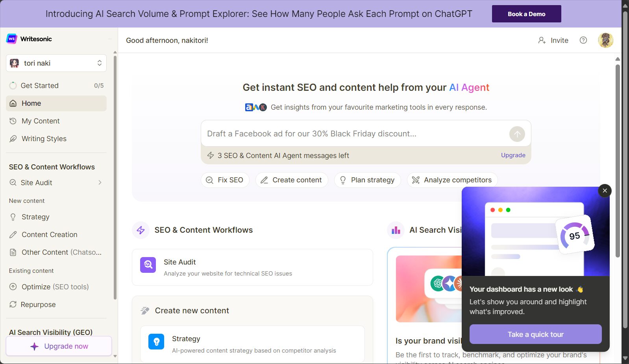
Task: Click the sidebar vertical scrollbar
Action: point(115,177)
